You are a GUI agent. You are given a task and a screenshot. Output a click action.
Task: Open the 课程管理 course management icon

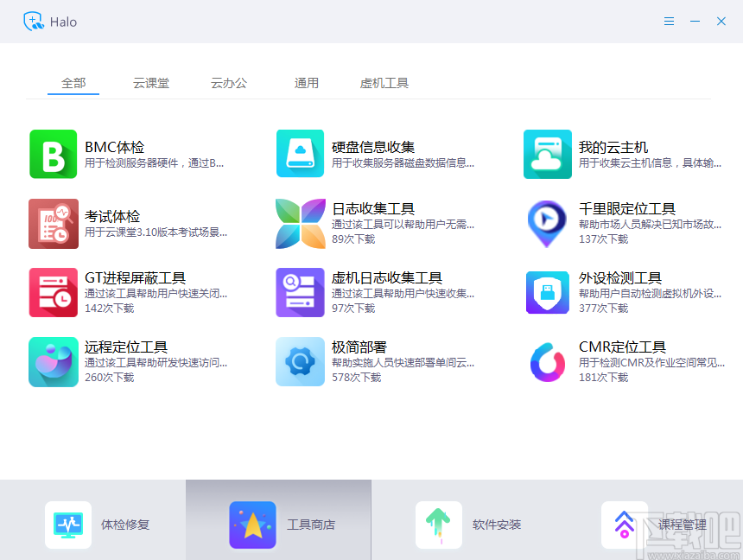pyautogui.click(x=624, y=525)
